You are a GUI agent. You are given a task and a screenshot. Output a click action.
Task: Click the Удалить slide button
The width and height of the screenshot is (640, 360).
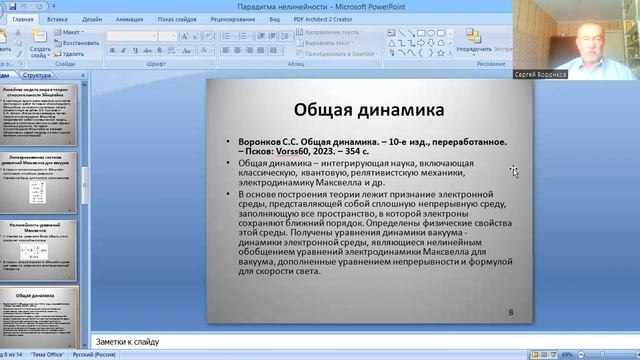[x=69, y=54]
